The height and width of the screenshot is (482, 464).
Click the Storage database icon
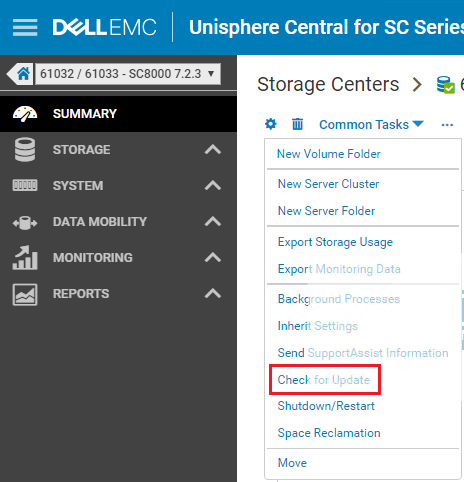25,150
